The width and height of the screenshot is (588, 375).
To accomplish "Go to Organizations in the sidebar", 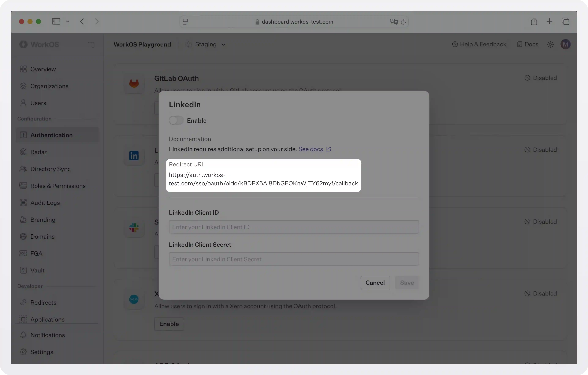I will tap(57, 86).
